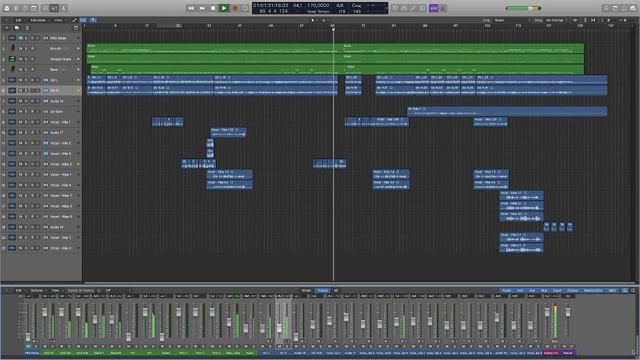This screenshot has width=640, height=360.
Task: Open the List Editors icon
Action: coord(606,8)
